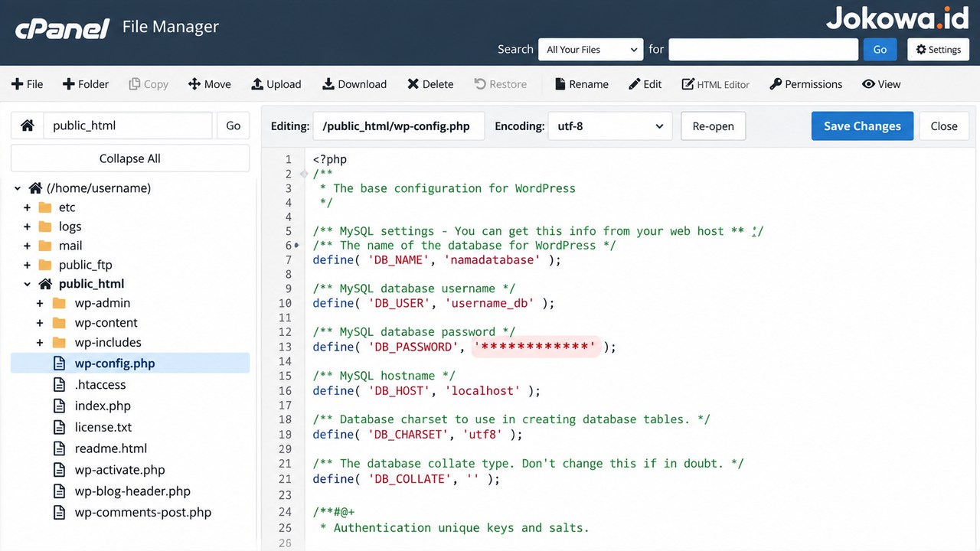Create a new File from the toolbar
980x551 pixels.
point(26,84)
